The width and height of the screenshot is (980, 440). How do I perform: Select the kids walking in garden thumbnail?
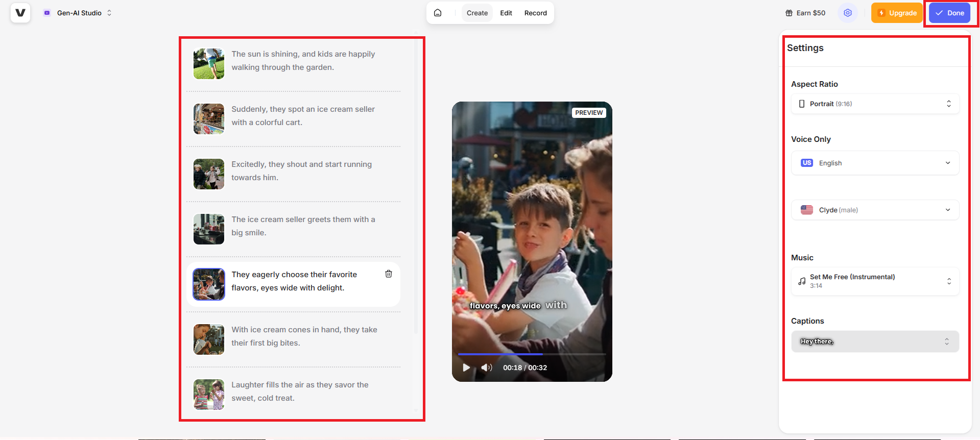209,64
